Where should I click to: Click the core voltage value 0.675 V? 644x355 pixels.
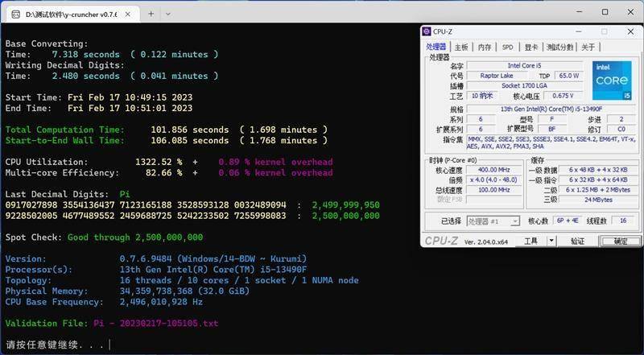click(x=563, y=96)
